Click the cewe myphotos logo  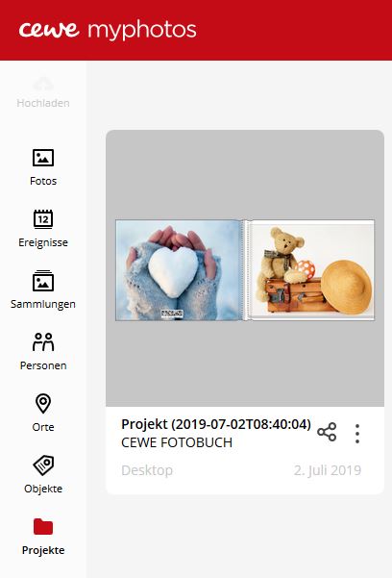[x=108, y=30]
